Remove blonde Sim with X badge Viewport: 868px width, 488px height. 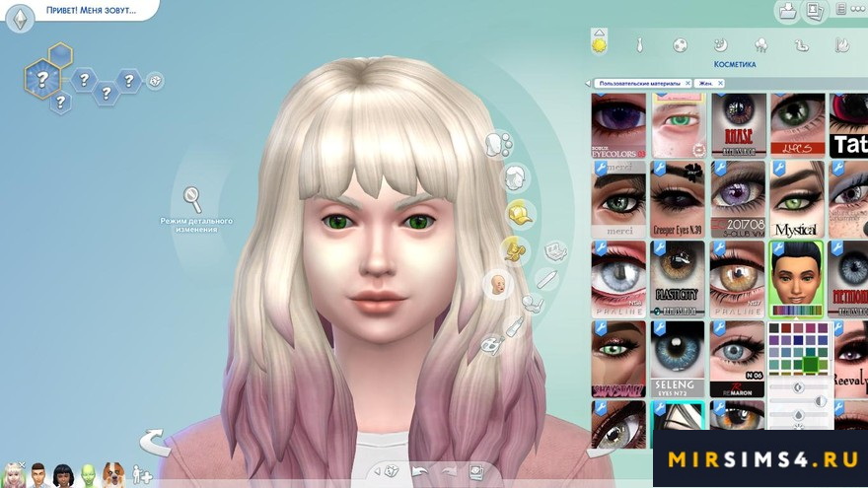22,465
